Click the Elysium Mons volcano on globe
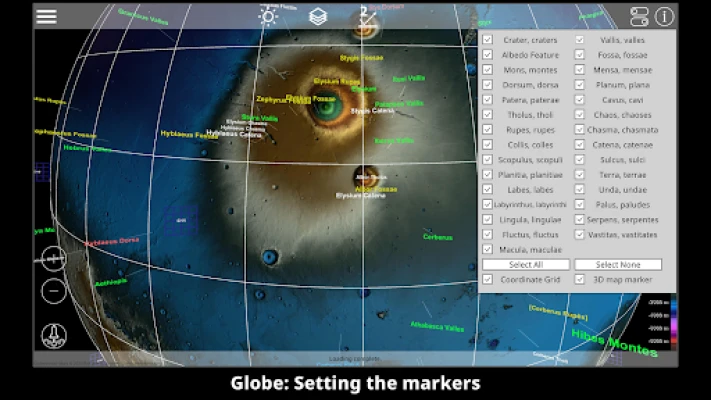 pos(325,105)
